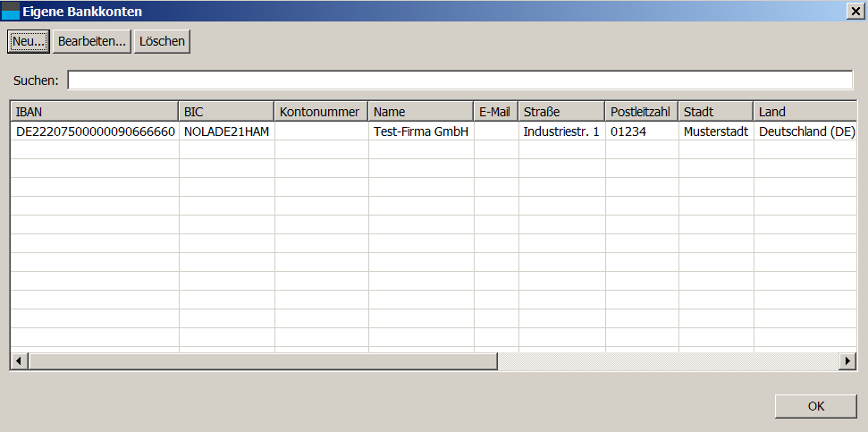Image resolution: width=868 pixels, height=432 pixels.
Task: Open Bearbeiten... to edit the account
Action: 92,41
